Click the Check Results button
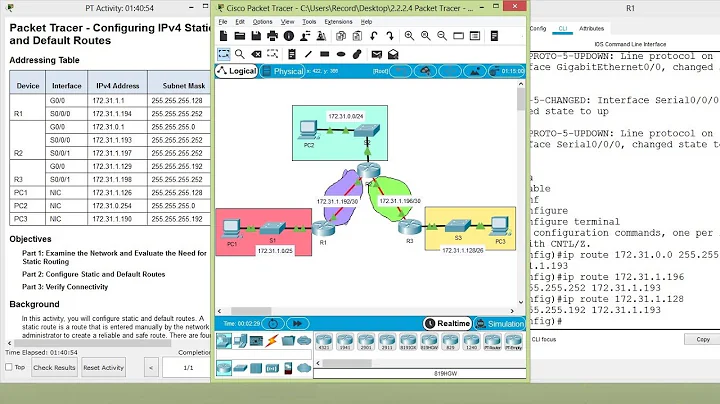 click(54, 367)
